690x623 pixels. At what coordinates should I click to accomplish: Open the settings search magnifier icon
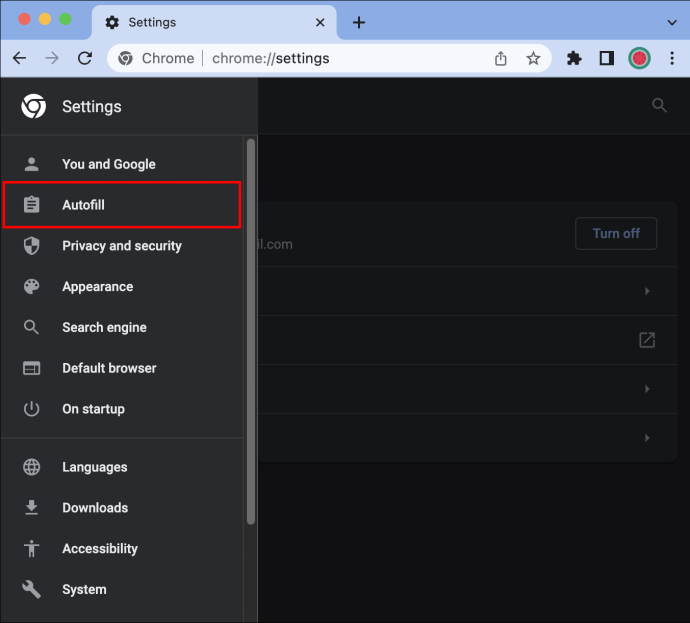coord(659,106)
